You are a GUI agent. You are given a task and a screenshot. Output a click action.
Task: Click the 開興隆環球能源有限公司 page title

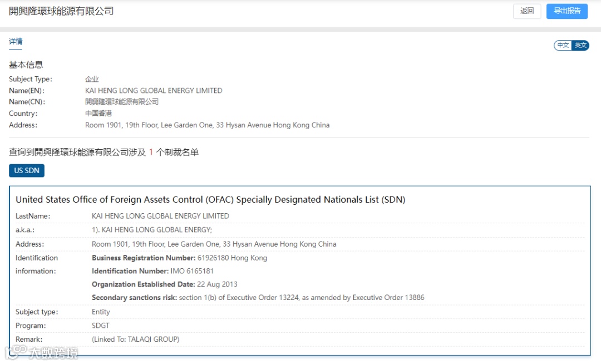pyautogui.click(x=61, y=11)
